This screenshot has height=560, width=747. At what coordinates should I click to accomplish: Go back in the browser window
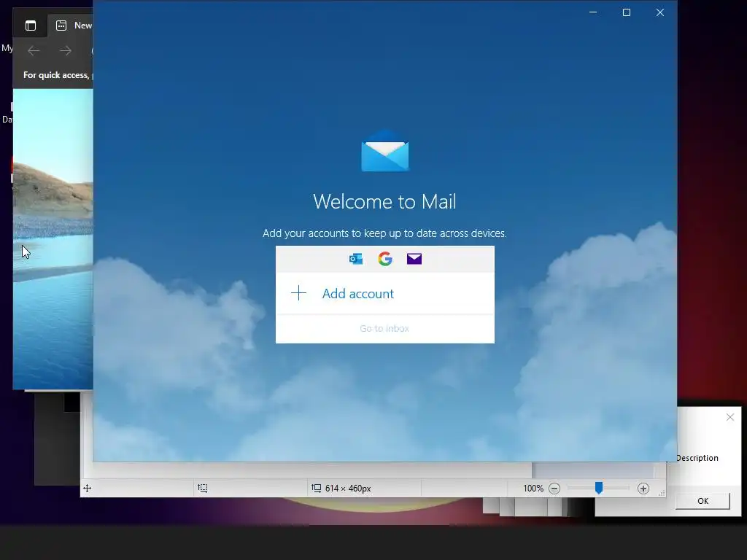point(34,50)
